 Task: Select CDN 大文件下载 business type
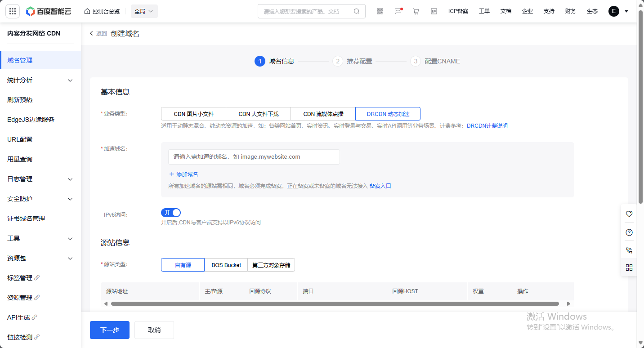[259, 114]
